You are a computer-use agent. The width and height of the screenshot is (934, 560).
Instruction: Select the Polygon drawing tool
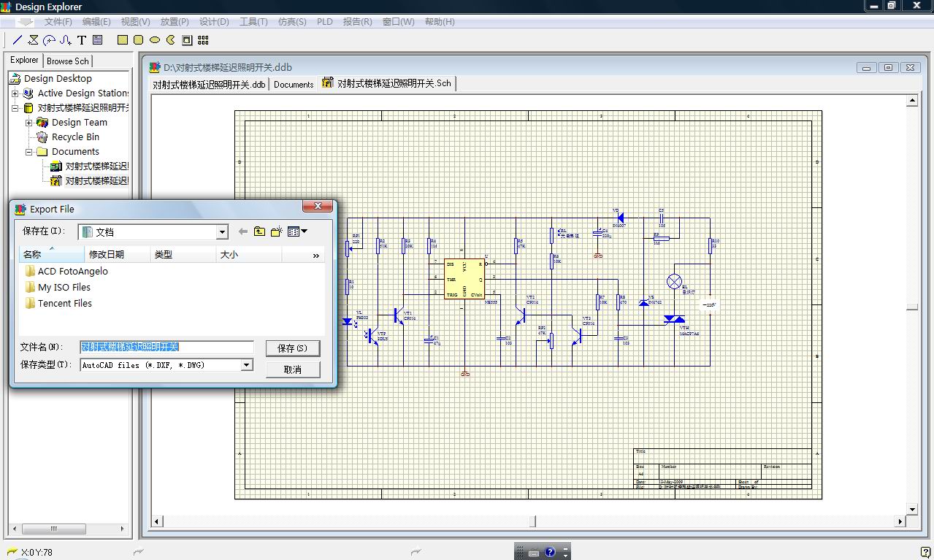coord(34,40)
